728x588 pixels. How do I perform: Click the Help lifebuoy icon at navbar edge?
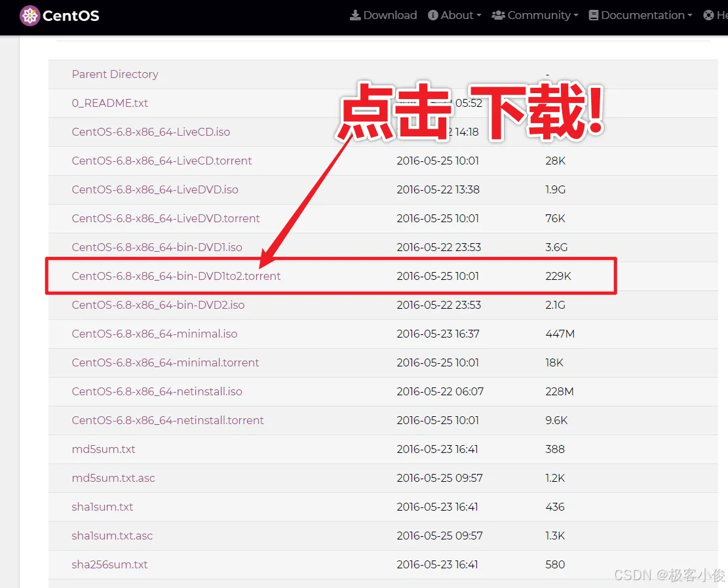708,15
